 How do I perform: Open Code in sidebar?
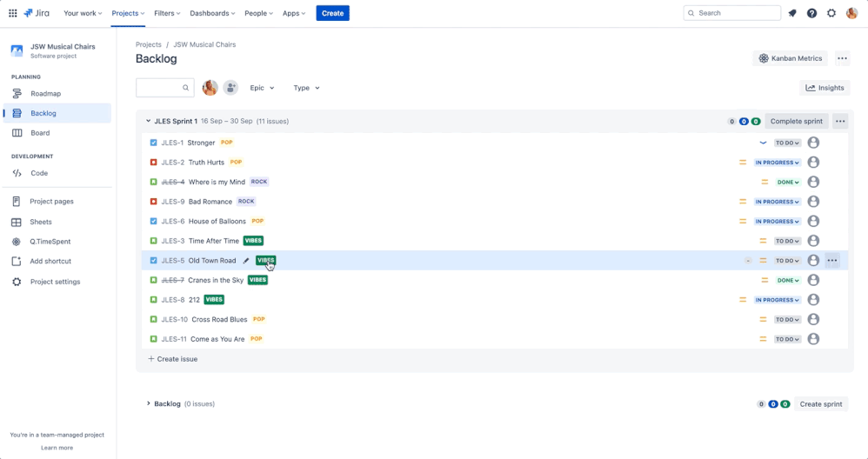coord(57,173)
